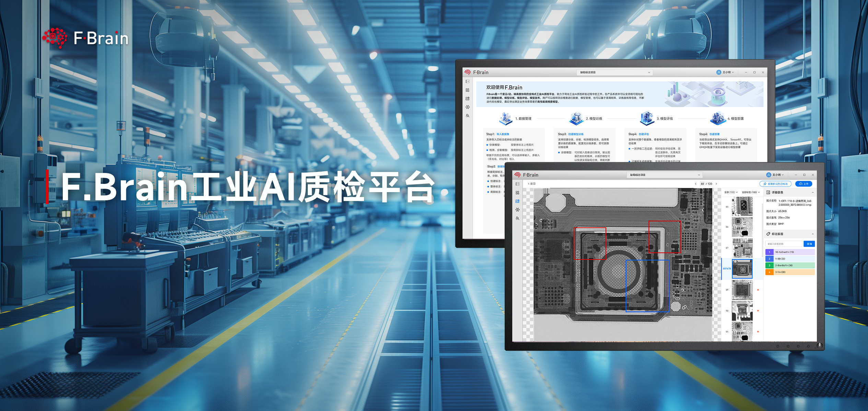The width and height of the screenshot is (868, 411).
Task: Open 导入数据集 link under Step1
Action: [x=503, y=134]
